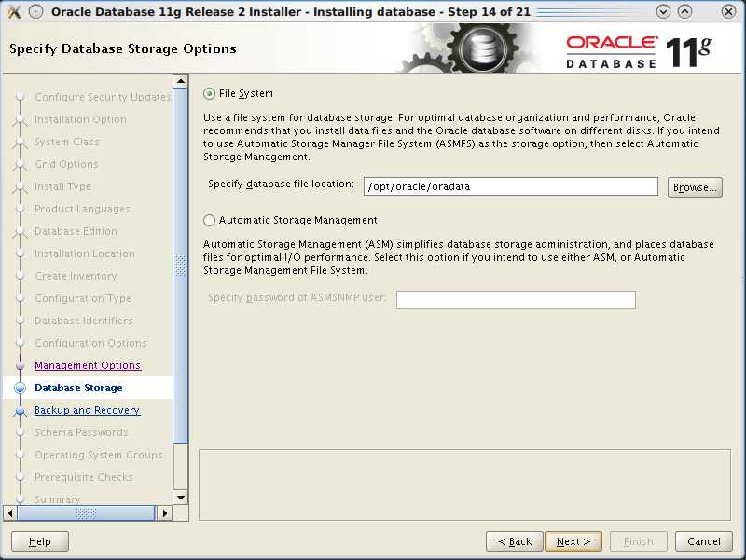Click sidebar horizontal scroll right arrow

coord(165,512)
